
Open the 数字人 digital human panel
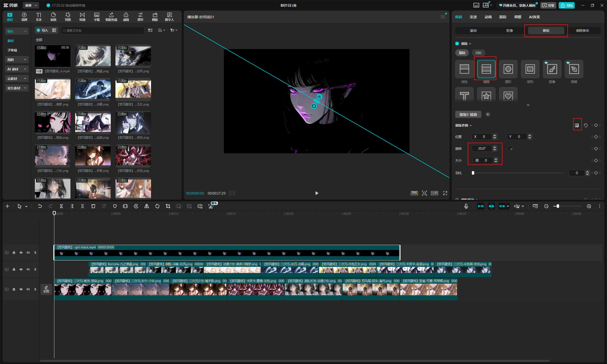(169, 17)
